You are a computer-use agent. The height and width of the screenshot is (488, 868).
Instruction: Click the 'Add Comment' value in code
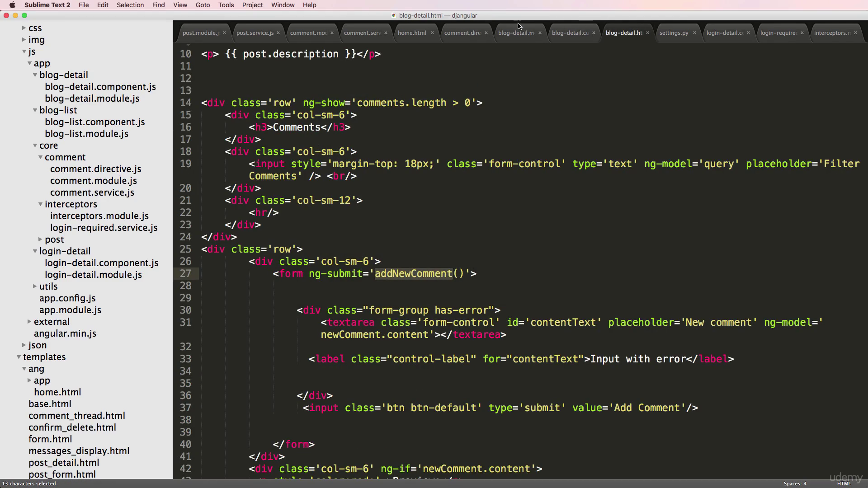pos(646,408)
